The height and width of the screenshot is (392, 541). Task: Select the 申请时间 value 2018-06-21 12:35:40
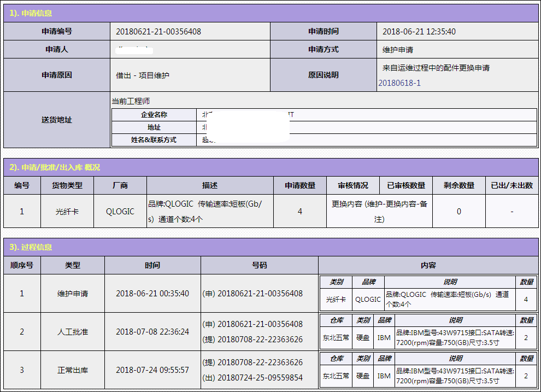[x=419, y=32]
